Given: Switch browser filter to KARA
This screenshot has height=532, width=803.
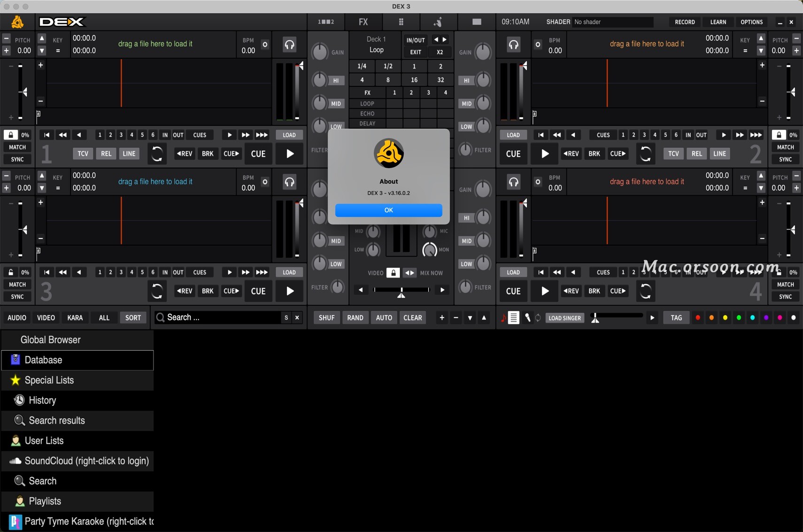Looking at the screenshot, I should tap(75, 318).
